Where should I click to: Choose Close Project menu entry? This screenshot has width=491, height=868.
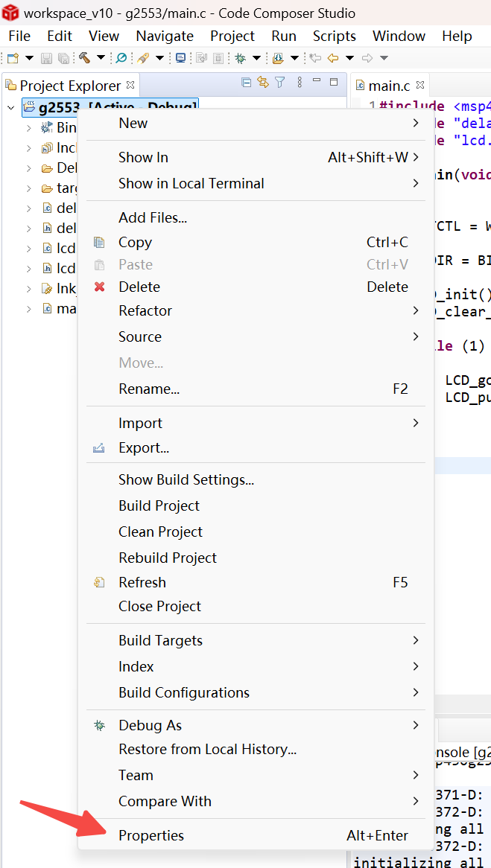(256, 606)
